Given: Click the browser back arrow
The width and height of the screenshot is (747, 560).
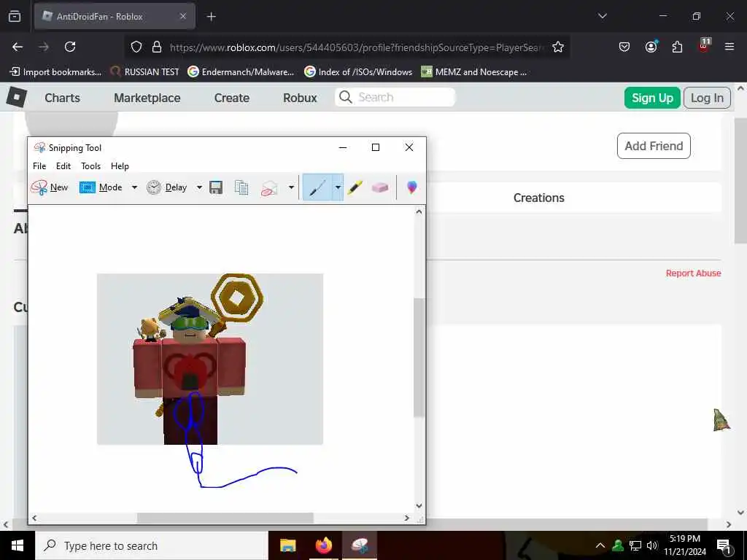Looking at the screenshot, I should [x=18, y=47].
